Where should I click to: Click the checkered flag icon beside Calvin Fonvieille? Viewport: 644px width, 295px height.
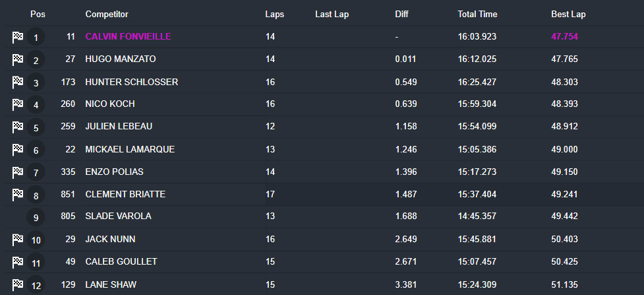pos(18,38)
